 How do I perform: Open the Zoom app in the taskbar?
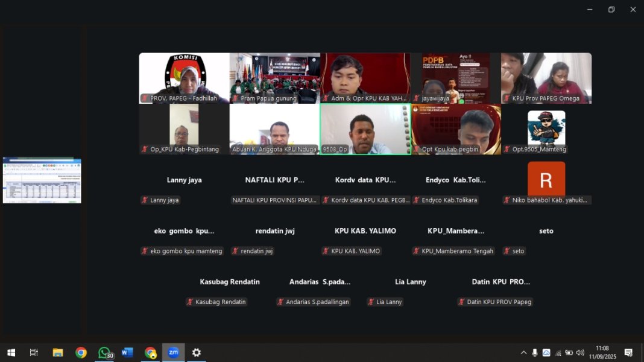click(173, 352)
